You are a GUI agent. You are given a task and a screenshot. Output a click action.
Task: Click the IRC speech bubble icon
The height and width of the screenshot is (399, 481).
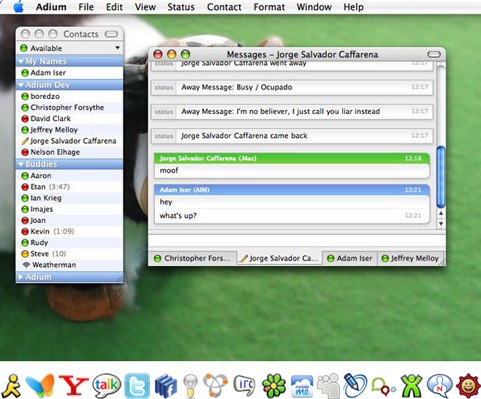click(244, 385)
